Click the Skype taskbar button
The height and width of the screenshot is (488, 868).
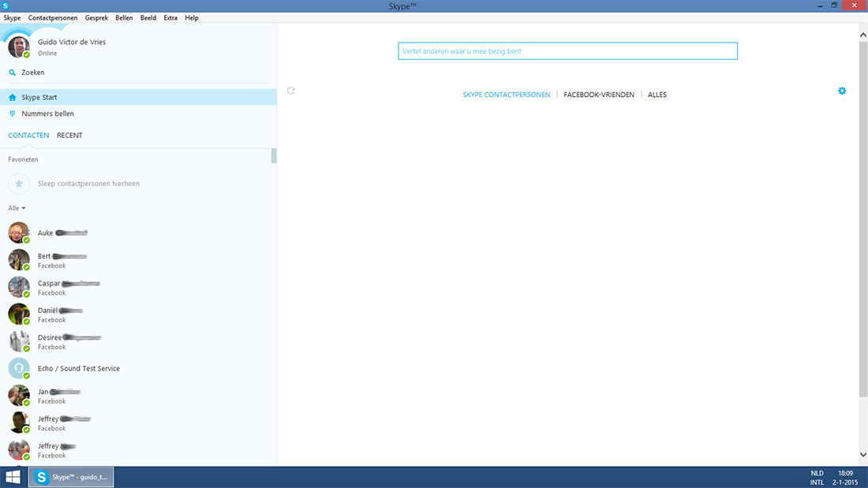(x=71, y=477)
